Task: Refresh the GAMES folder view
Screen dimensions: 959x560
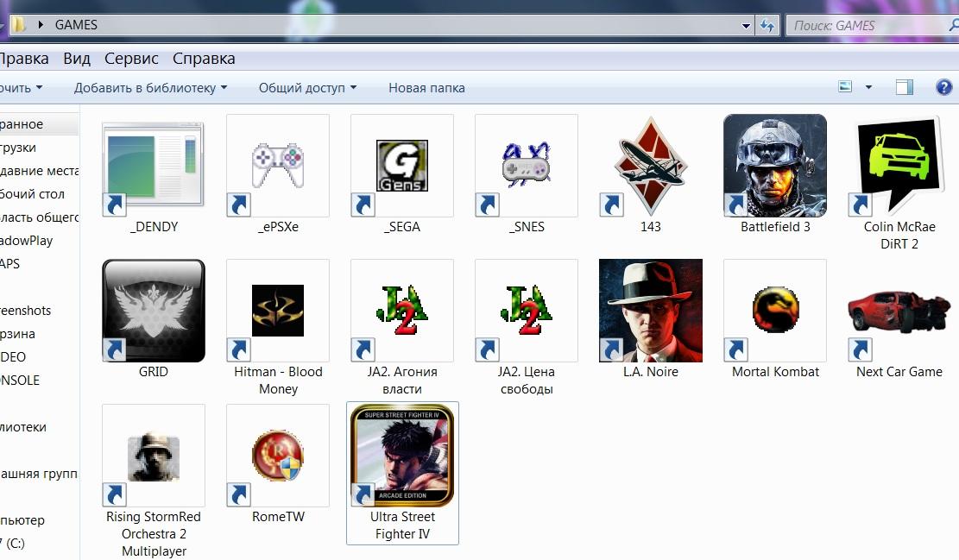Action: tap(767, 26)
